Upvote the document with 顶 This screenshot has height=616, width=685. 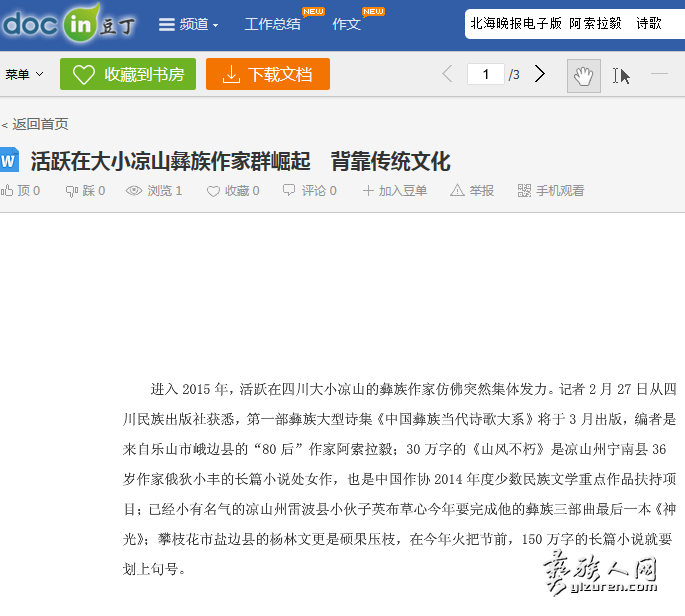coord(21,191)
